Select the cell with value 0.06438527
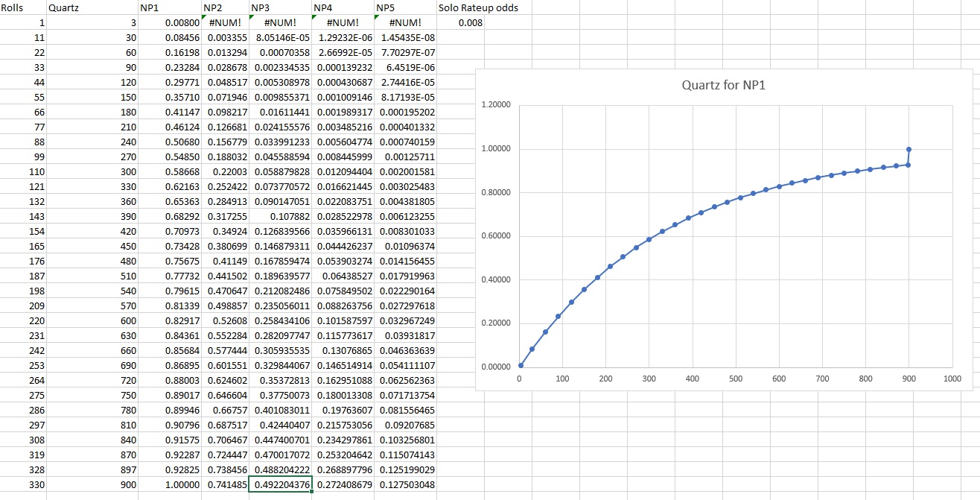This screenshot has width=980, height=500. coord(342,276)
